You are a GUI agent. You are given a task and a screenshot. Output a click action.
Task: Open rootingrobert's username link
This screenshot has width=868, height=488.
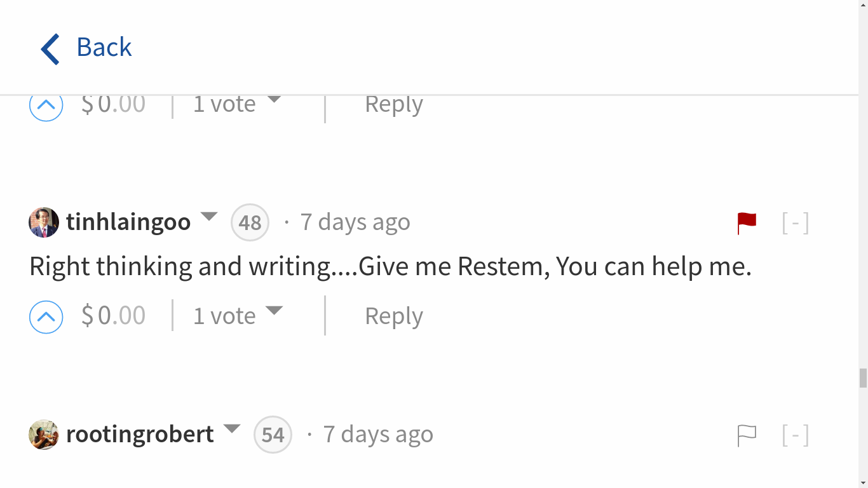tap(140, 434)
